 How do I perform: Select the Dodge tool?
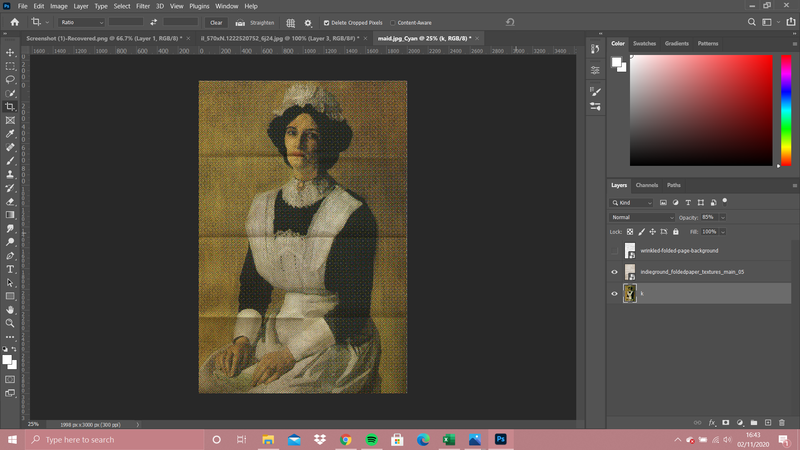pyautogui.click(x=10, y=242)
